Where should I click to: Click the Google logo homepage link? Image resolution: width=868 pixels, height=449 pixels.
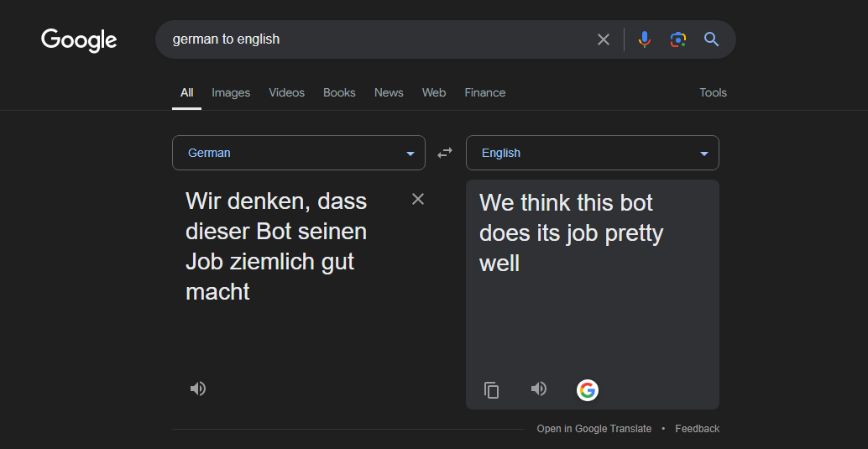click(79, 39)
